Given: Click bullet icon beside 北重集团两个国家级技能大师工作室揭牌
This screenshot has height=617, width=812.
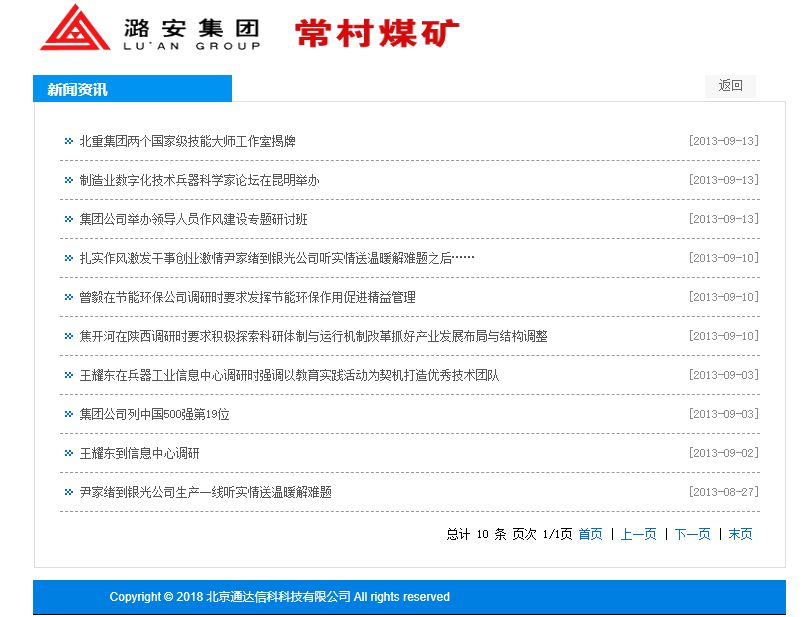Looking at the screenshot, I should tap(68, 141).
